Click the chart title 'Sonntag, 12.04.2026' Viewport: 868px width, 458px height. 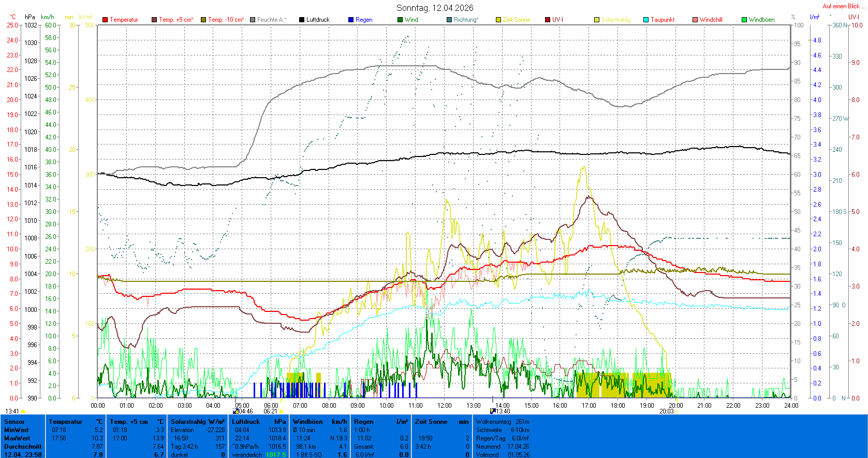click(435, 8)
